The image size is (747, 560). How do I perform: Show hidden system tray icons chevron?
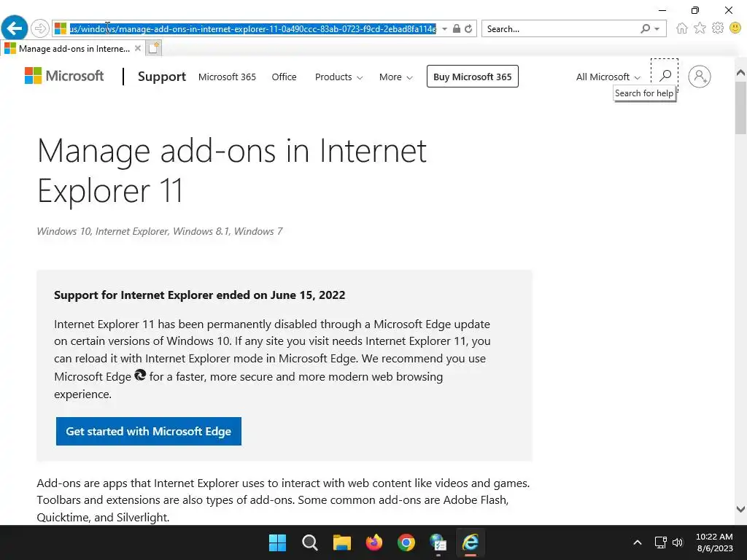tap(638, 542)
